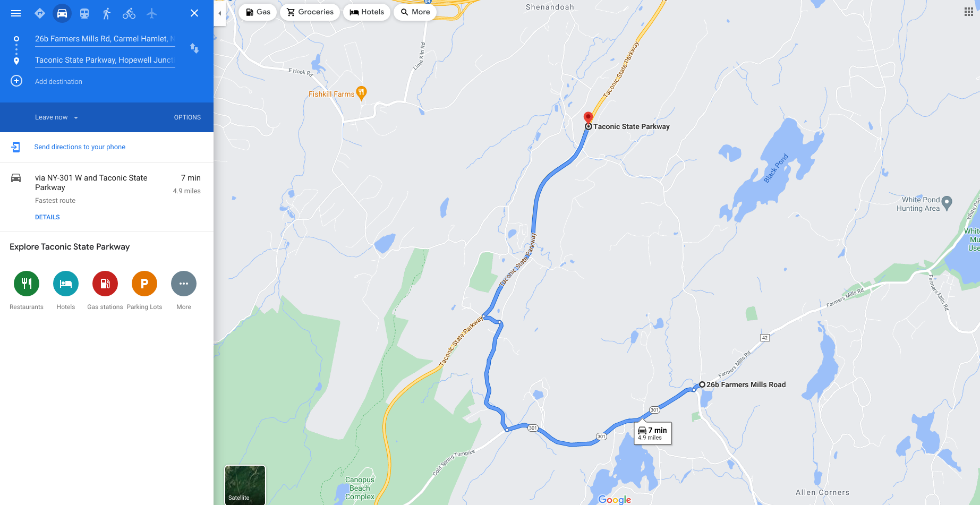
Task: Select the best travel mode
Action: [x=40, y=13]
